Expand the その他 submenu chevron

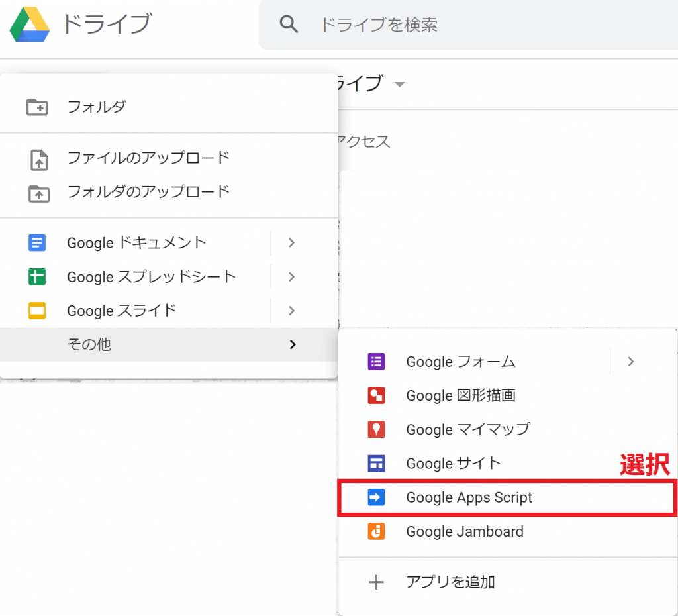pos(291,344)
